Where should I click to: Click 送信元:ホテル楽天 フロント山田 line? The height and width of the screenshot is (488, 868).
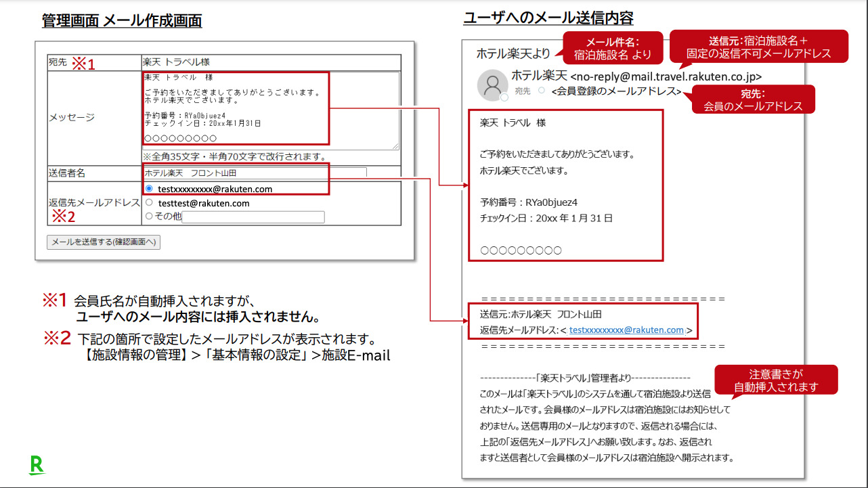pos(541,314)
